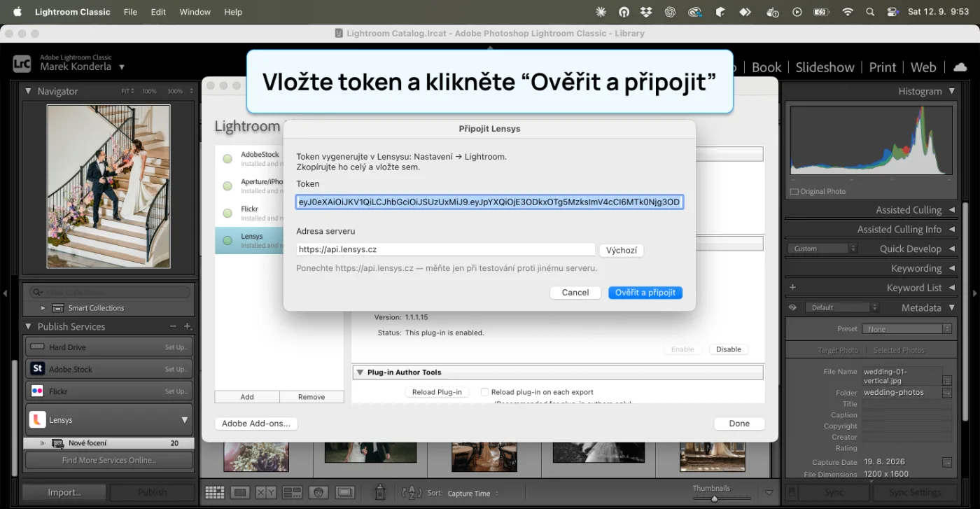
Task: Click the Lensys publish service icon
Action: (37, 419)
